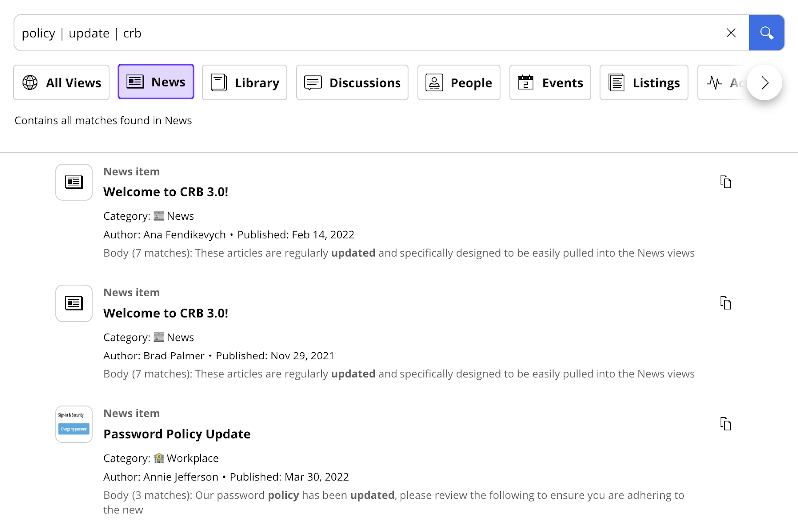798x532 pixels.
Task: Click author text 'Brad Palmer'
Action: 174,356
